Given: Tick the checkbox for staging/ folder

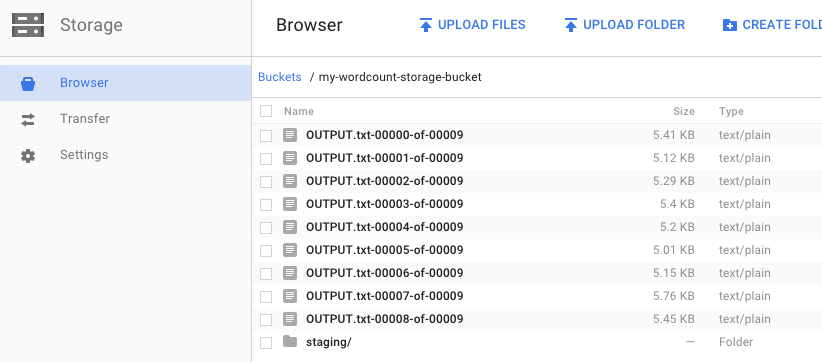Looking at the screenshot, I should point(266,343).
